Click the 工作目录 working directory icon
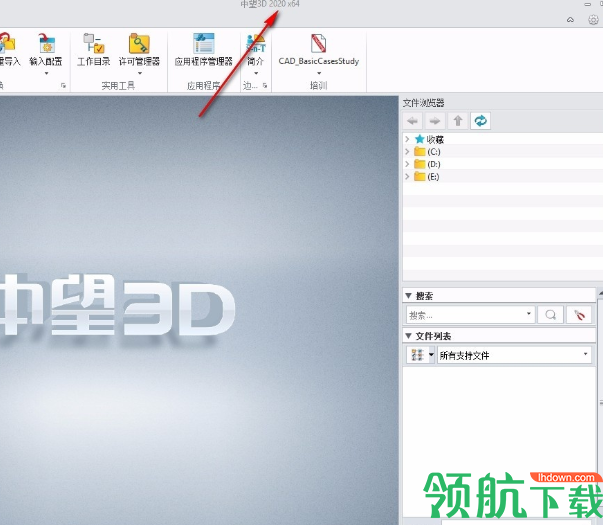603x525 pixels. pos(94,49)
